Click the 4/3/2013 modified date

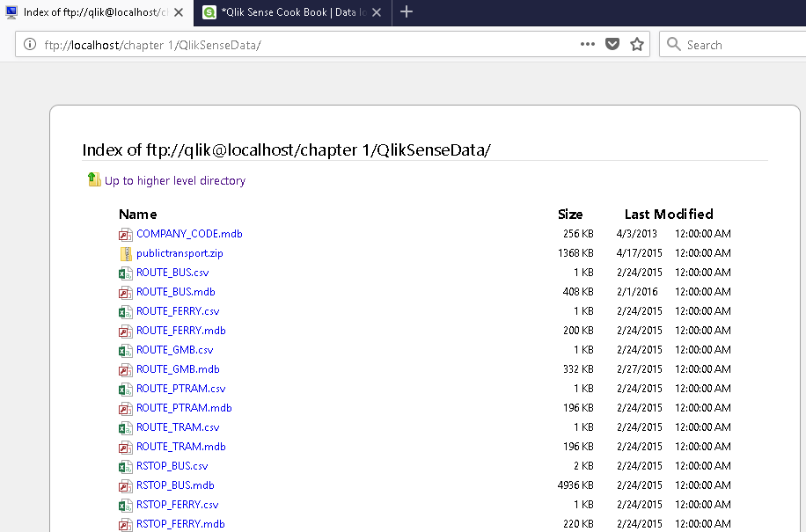(x=636, y=234)
